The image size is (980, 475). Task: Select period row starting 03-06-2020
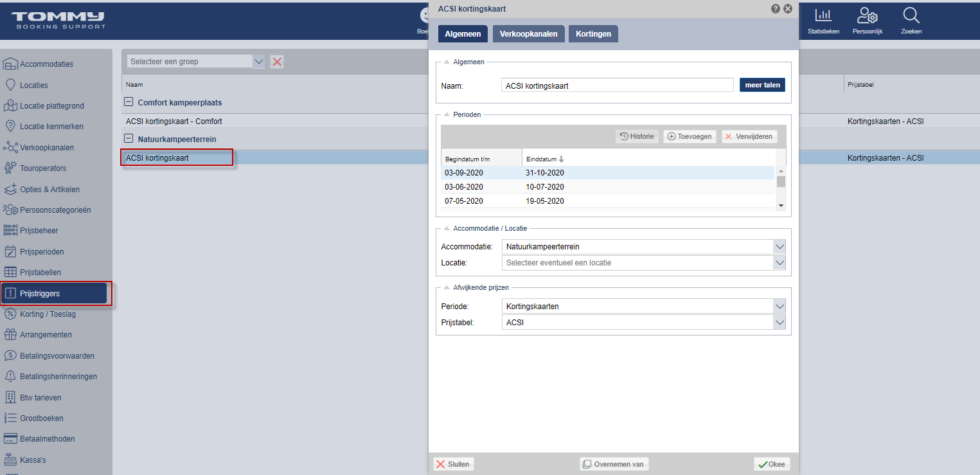(607, 187)
